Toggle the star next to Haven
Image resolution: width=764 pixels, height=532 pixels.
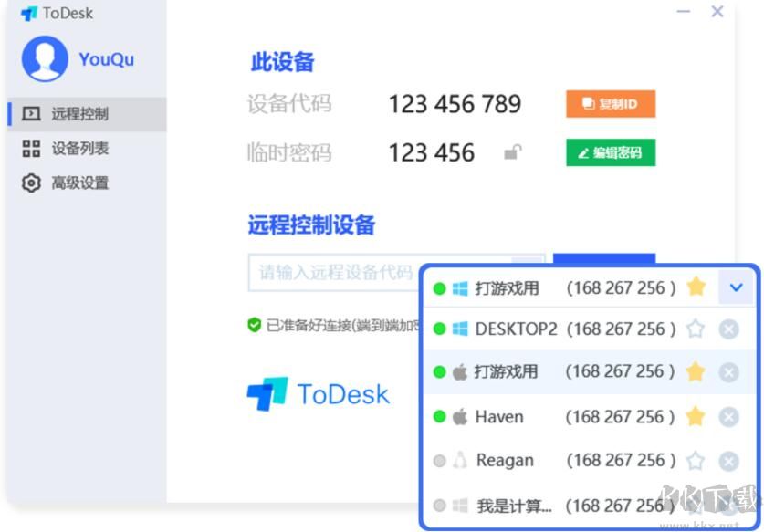point(697,417)
